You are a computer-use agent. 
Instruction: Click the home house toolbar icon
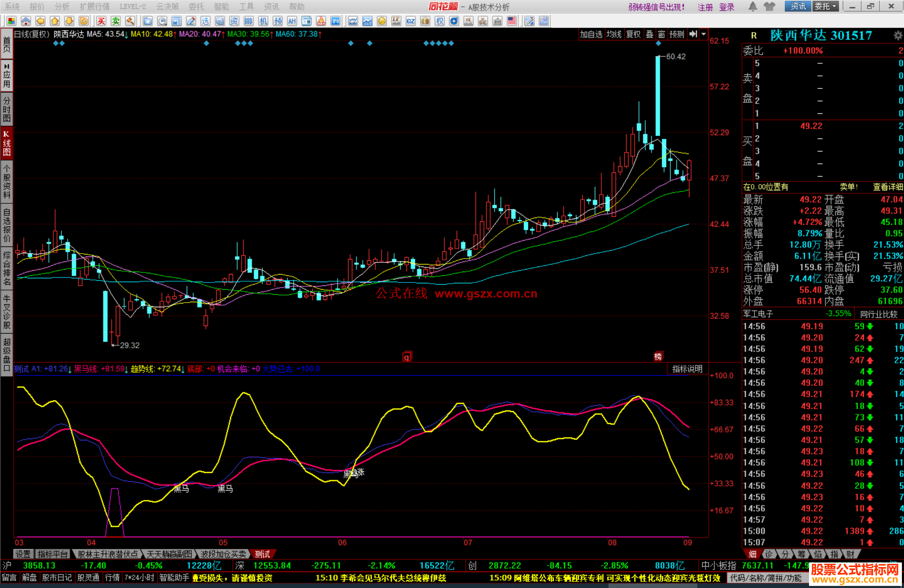pyautogui.click(x=26, y=21)
